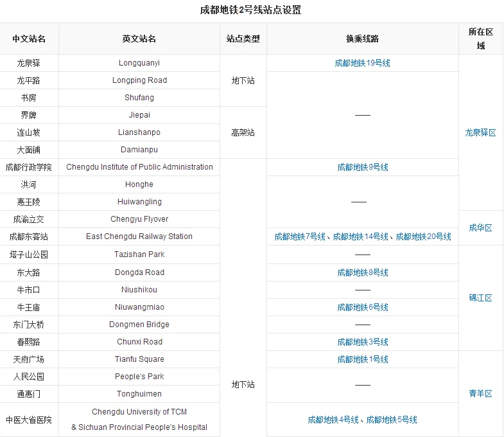This screenshot has width=504, height=437.
Task: Click the Lianshanpo cell
Action: 139,132
